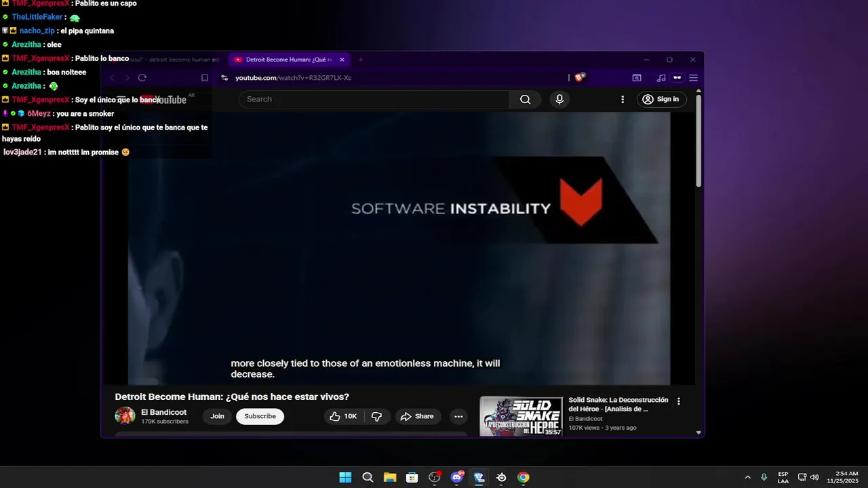Open Brave browser taskbar icon
This screenshot has width=868, height=488.
479,477
